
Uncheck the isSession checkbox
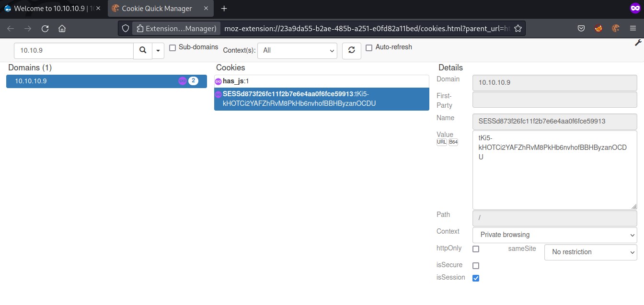(476, 278)
